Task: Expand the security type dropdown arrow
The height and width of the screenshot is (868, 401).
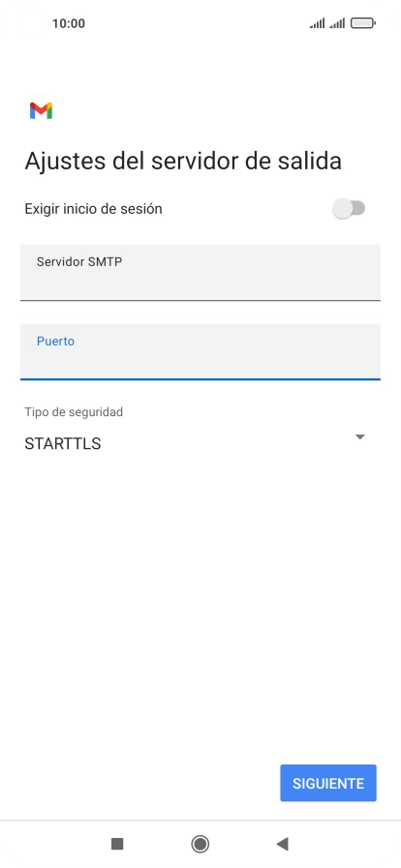Action: click(x=360, y=436)
